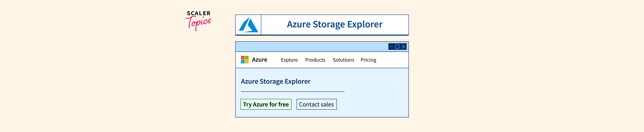The height and width of the screenshot is (132, 644).
Task: Click the Azure brand name beside logo
Action: 259,60
